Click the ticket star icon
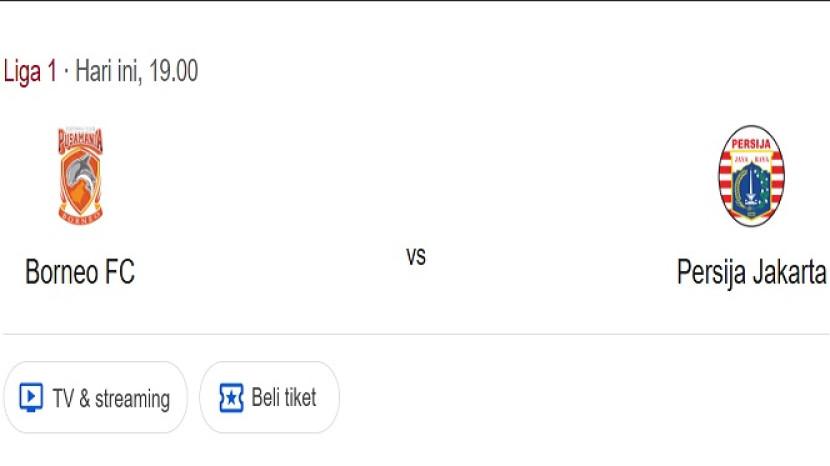 click(x=231, y=398)
